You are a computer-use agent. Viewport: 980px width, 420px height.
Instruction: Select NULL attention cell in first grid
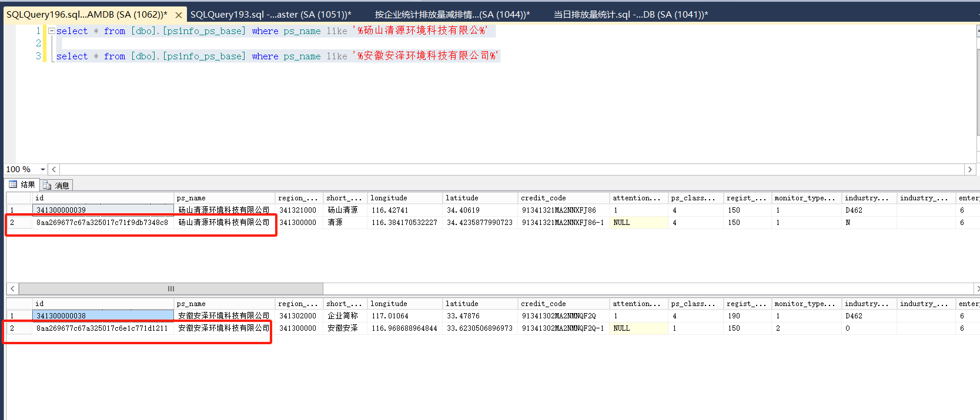click(x=639, y=223)
